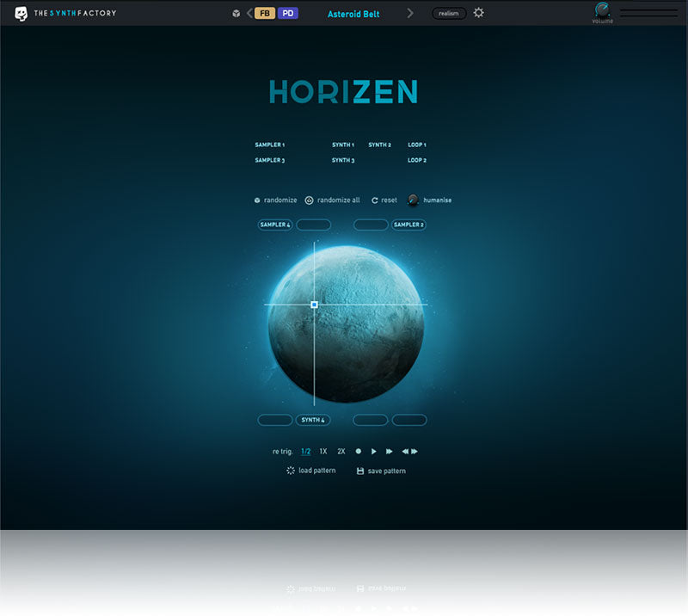Click the random preset cube icon
This screenshot has width=688, height=616.
(236, 14)
